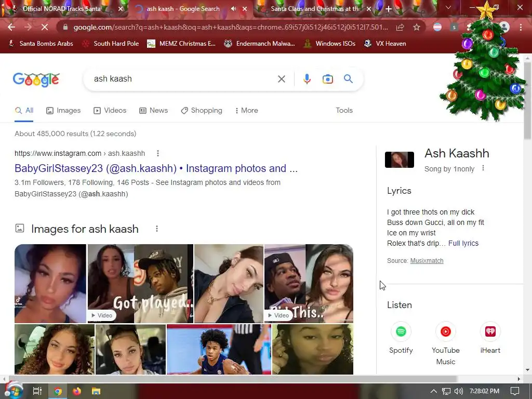The height and width of the screenshot is (399, 532).
Task: Open VX Heaven bookmark
Action: [385, 44]
